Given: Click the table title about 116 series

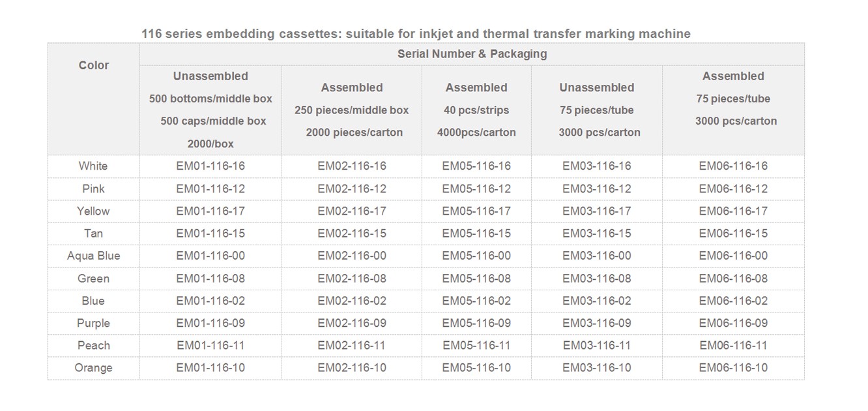Looking at the screenshot, I should [416, 34].
